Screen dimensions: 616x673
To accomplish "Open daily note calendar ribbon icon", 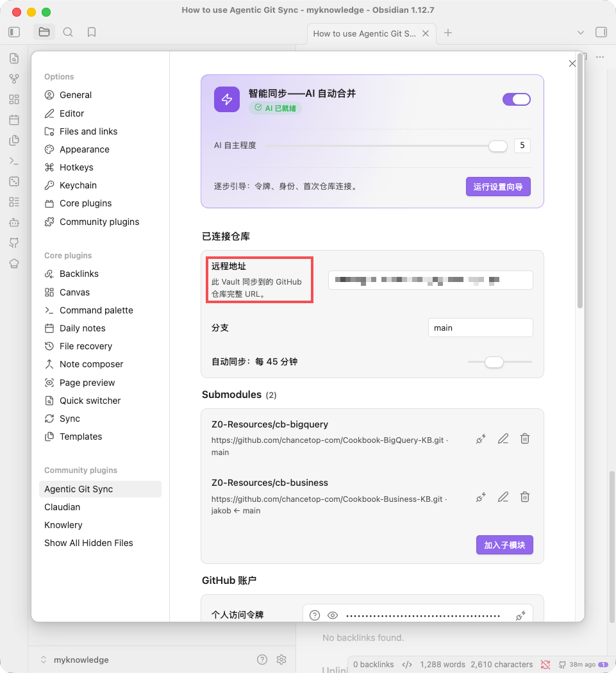I will [x=14, y=120].
